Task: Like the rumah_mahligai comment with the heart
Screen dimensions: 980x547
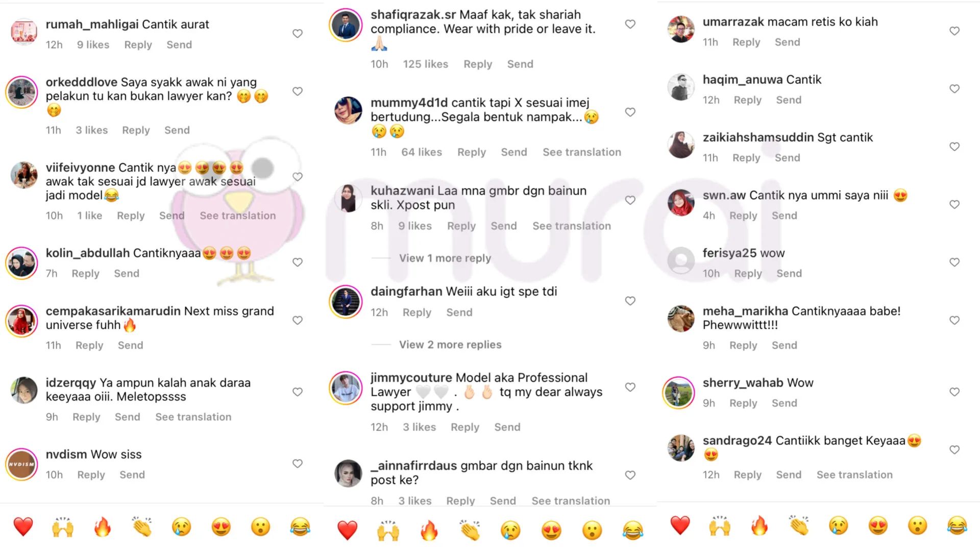Action: (x=298, y=34)
